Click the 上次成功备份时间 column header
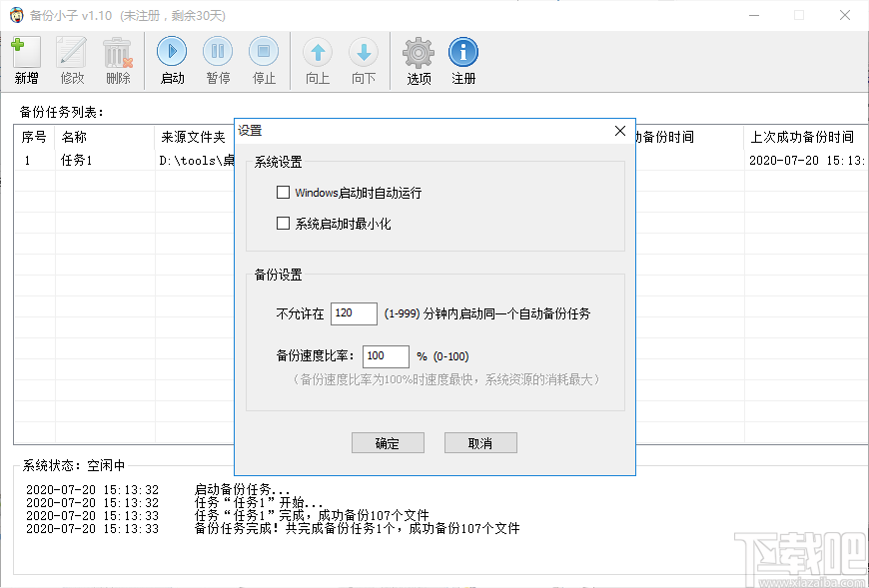 800,137
